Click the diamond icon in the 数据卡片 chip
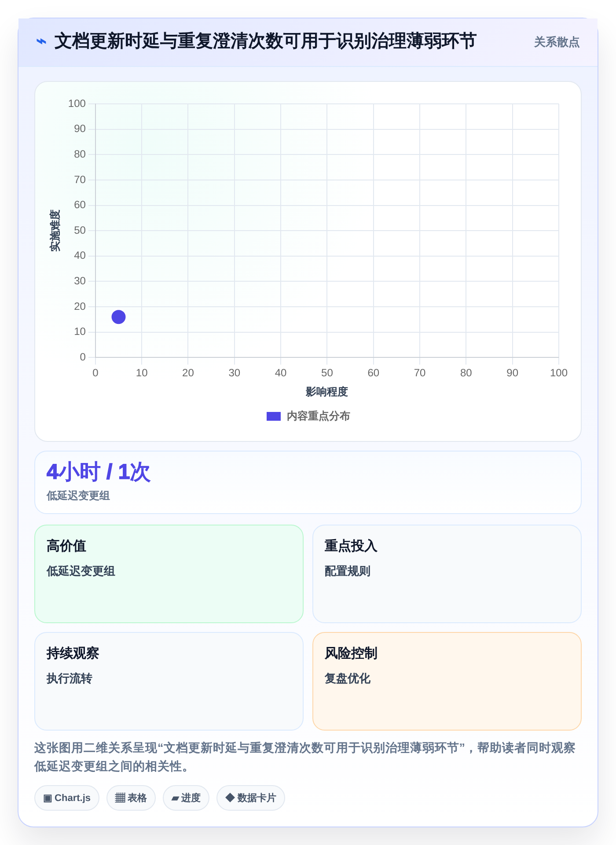The image size is (616, 845). point(230,797)
